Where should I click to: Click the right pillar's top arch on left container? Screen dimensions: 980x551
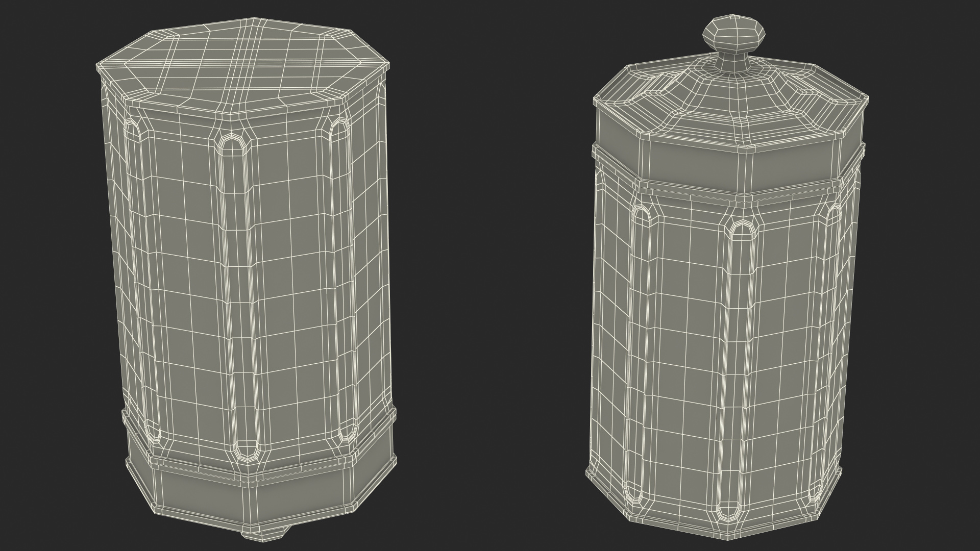tap(339, 128)
